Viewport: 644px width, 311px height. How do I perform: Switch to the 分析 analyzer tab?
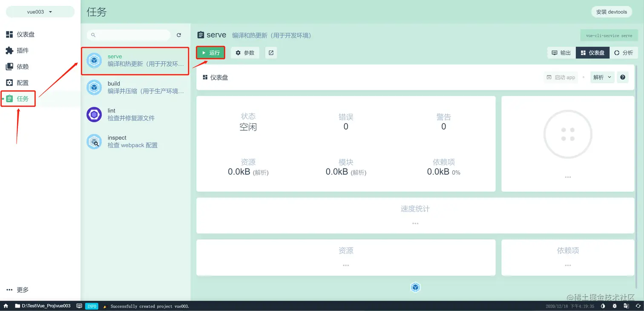pyautogui.click(x=624, y=53)
